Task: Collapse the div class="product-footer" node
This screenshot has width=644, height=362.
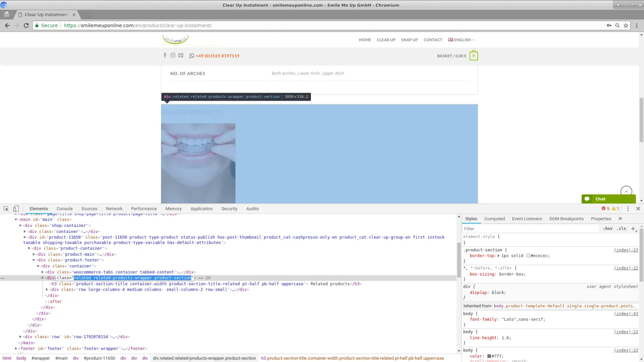Action: tap(34, 260)
